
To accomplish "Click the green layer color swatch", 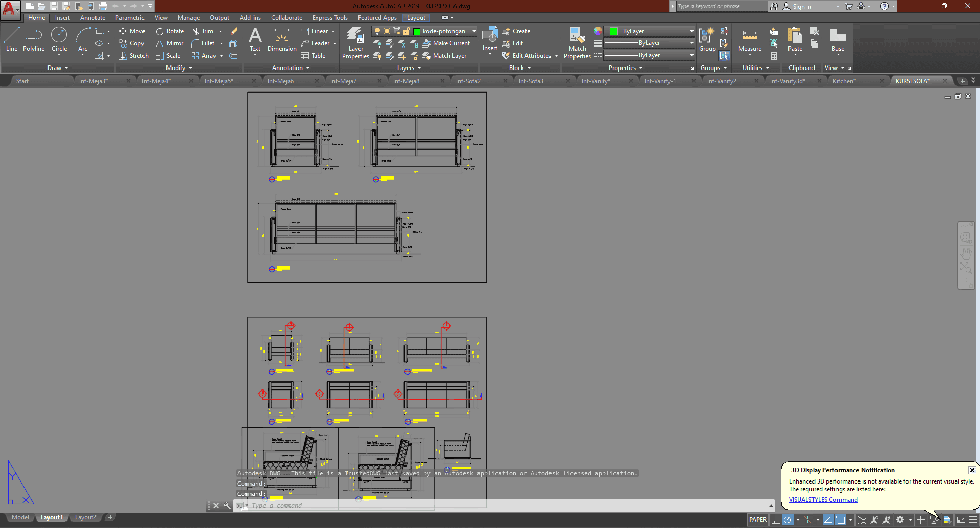I will coord(417,31).
